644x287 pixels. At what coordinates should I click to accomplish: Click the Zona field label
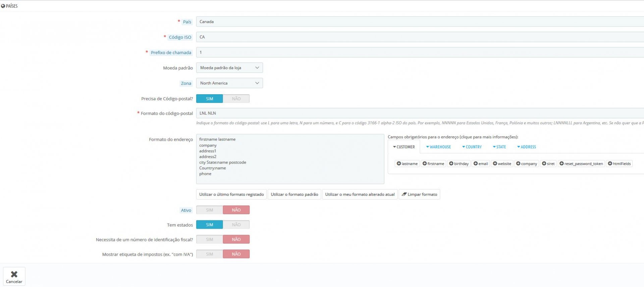pyautogui.click(x=186, y=83)
